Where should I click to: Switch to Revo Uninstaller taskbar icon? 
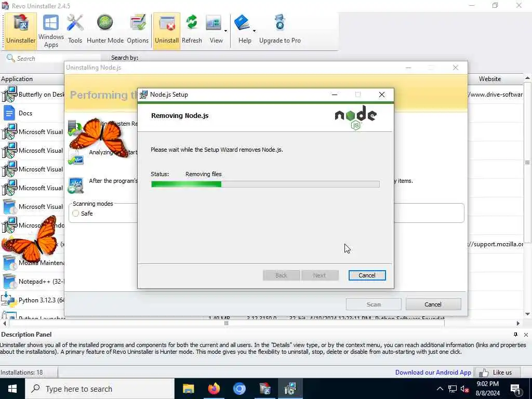pos(265,389)
